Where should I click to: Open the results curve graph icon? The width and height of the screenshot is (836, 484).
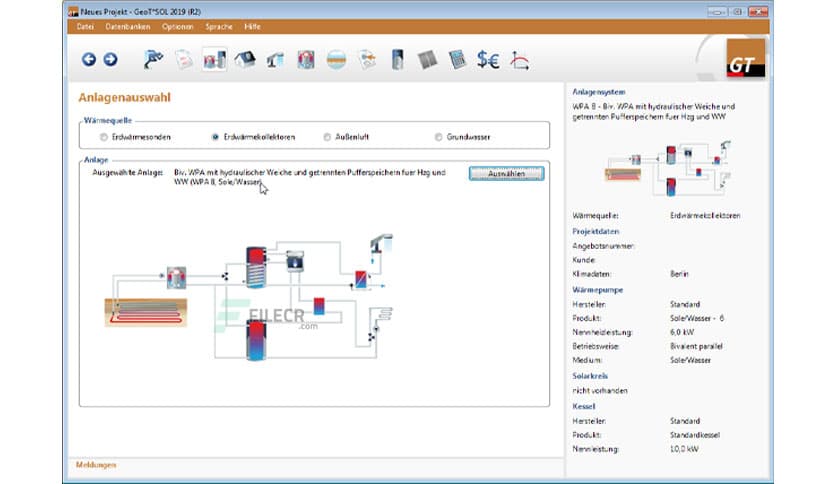[x=519, y=60]
